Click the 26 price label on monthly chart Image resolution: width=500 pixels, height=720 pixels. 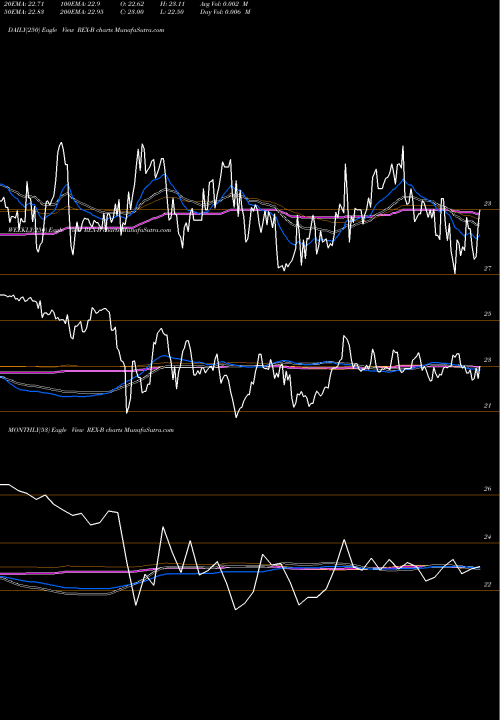pyautogui.click(x=488, y=489)
